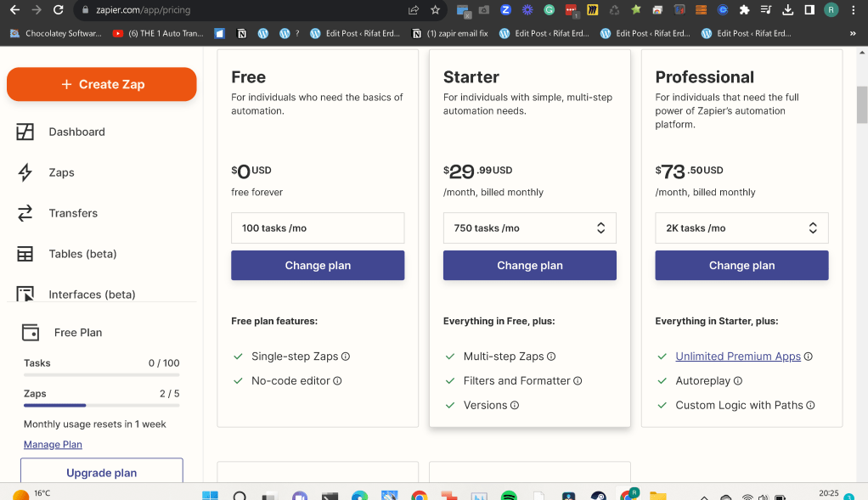Open File Explorer folder in taskbar
The height and width of the screenshot is (500, 868).
coord(657,496)
